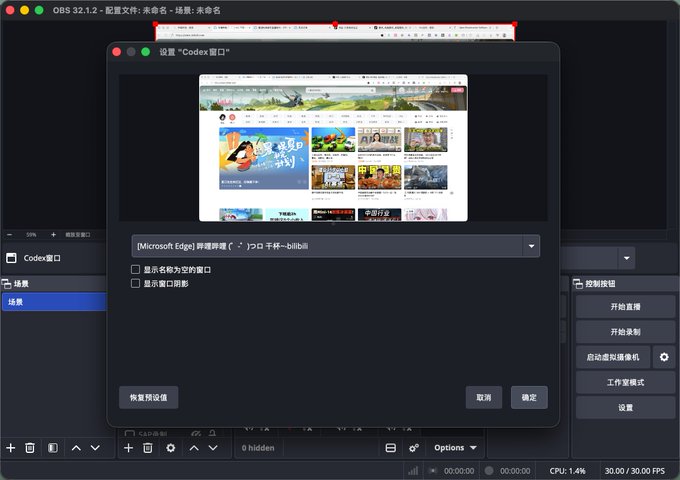The image size is (680, 480).
Task: Click the network signal status bar icon
Action: coord(413,471)
